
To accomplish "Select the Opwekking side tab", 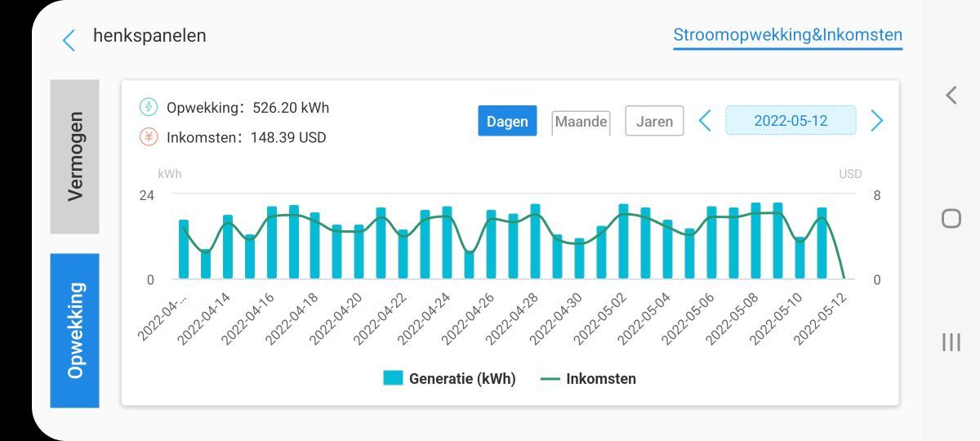I will click(x=75, y=330).
